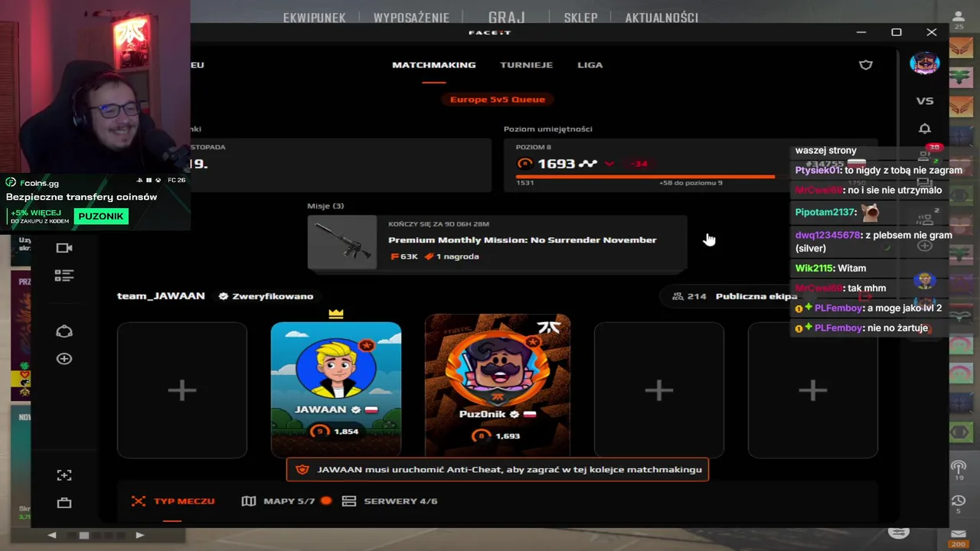Open WYPOSAŻENIE in the game menu
This screenshot has height=551, width=980.
[x=411, y=18]
